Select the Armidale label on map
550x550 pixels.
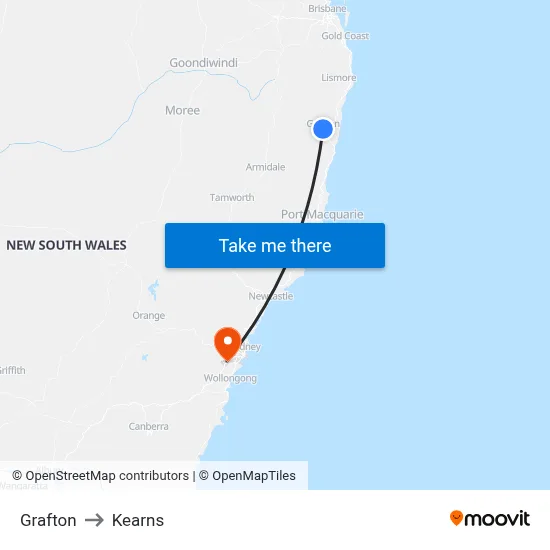[x=265, y=167]
